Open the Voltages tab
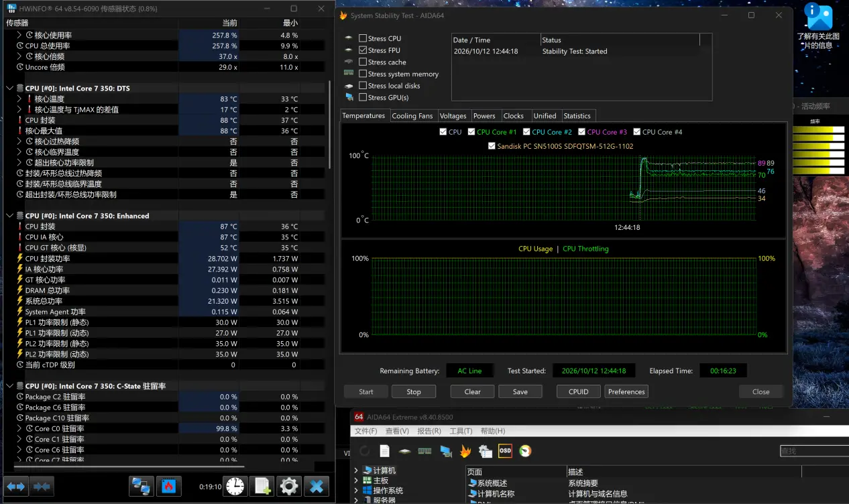This screenshot has height=504, width=849. point(453,116)
